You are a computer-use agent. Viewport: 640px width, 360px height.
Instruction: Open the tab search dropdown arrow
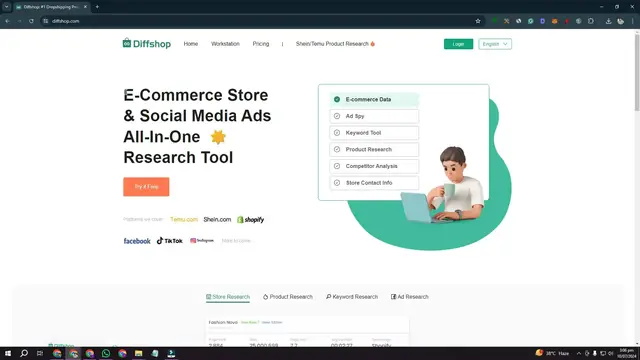7,7
